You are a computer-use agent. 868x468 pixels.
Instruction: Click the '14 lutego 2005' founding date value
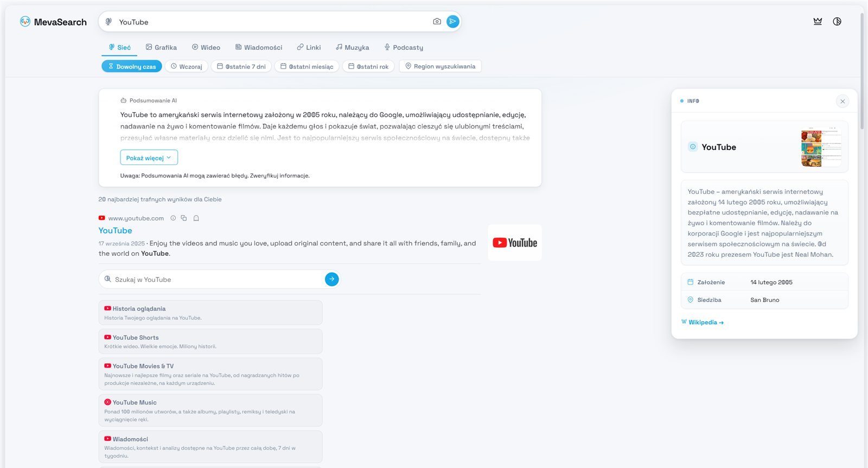pyautogui.click(x=771, y=282)
